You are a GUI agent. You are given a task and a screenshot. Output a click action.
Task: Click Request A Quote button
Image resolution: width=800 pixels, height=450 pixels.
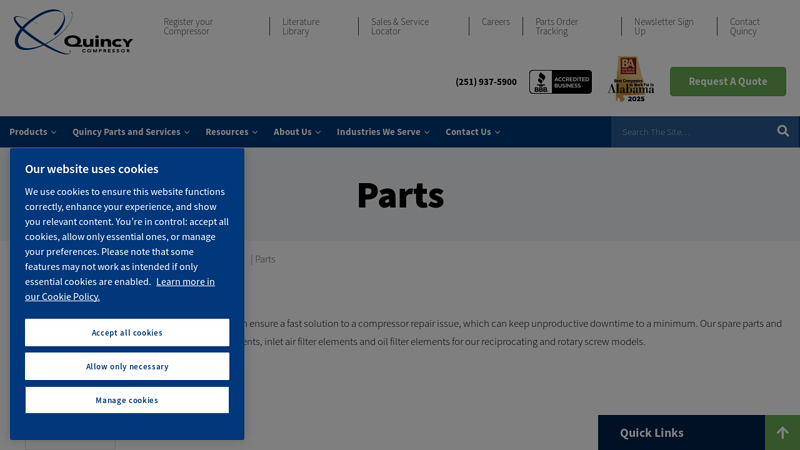pyautogui.click(x=728, y=81)
